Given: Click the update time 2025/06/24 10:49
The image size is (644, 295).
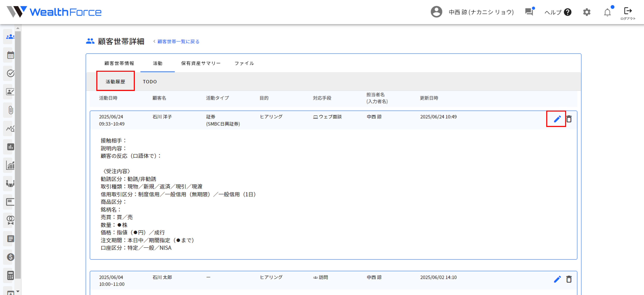Looking at the screenshot, I should pos(438,117).
